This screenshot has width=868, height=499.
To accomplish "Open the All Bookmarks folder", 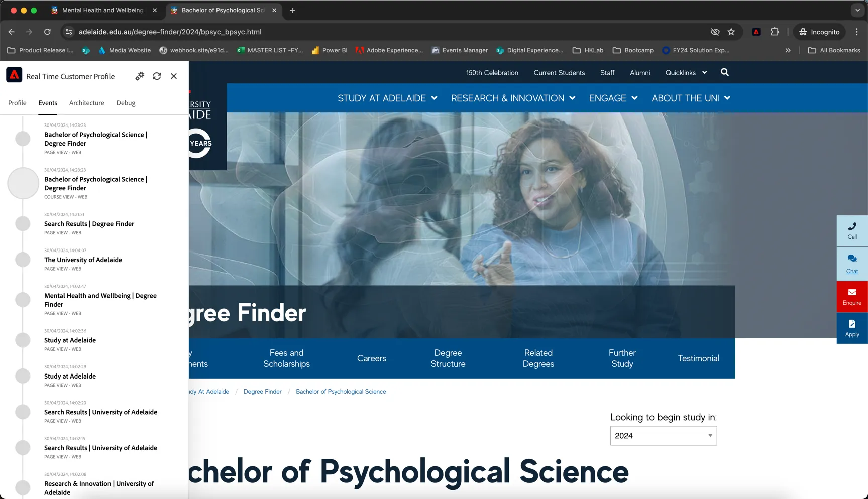I will 834,50.
